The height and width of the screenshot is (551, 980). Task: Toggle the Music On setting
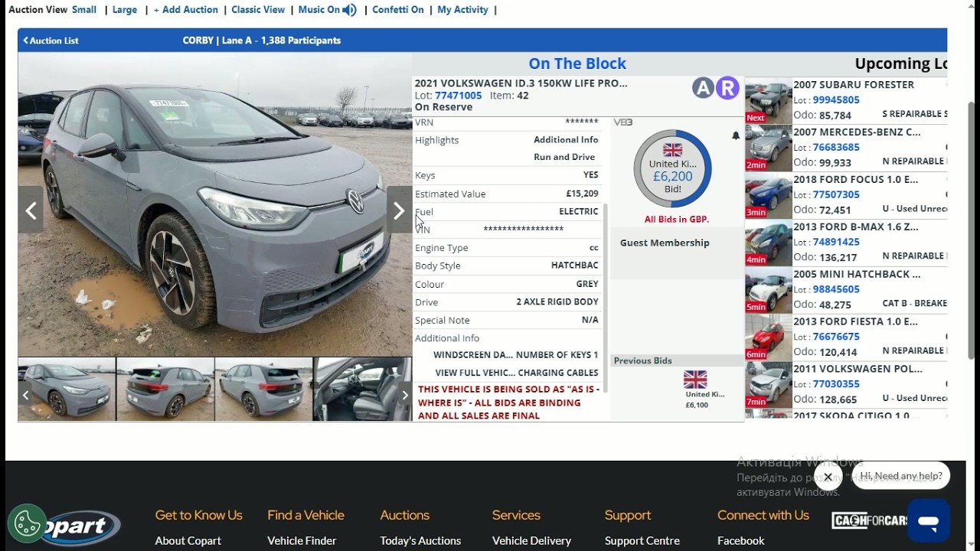[x=318, y=10]
